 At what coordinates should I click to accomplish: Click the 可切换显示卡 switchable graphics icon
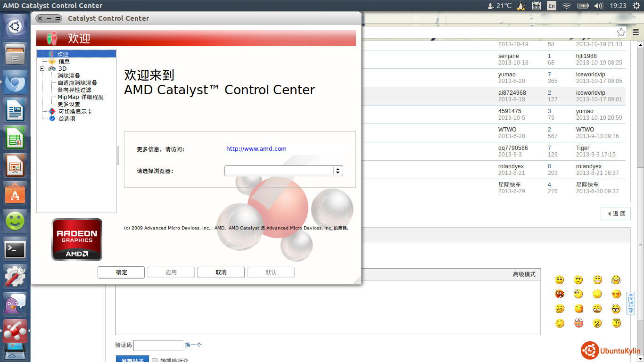click(52, 111)
